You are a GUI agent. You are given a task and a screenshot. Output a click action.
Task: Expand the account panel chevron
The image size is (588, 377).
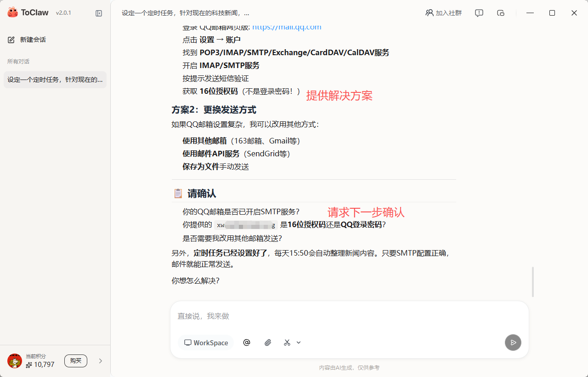click(100, 361)
